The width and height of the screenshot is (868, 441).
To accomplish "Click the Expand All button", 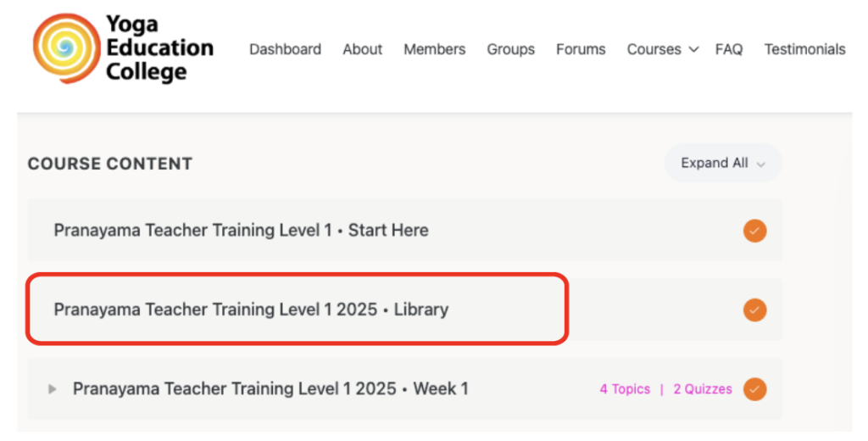I will tap(723, 163).
